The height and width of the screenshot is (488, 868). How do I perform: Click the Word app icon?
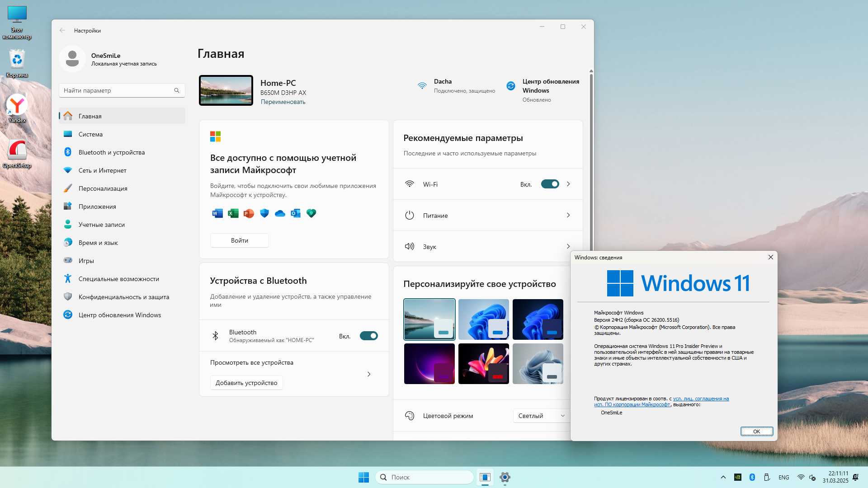217,213
